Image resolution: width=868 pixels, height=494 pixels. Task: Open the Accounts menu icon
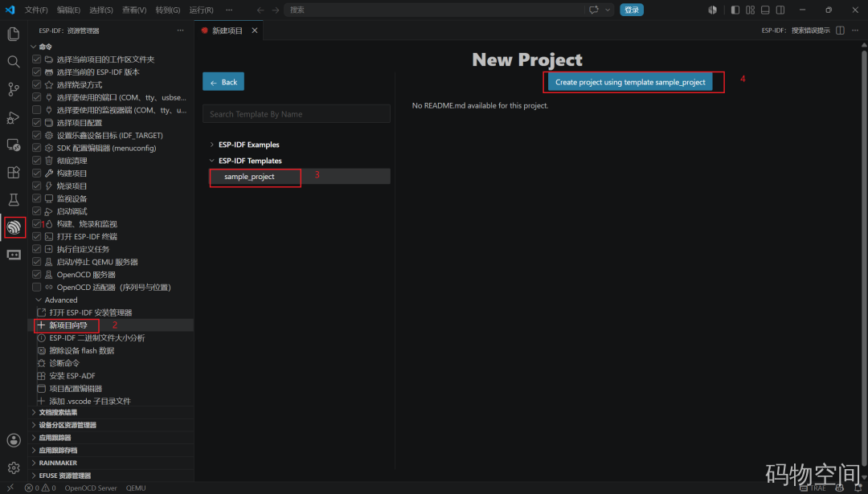(x=14, y=440)
